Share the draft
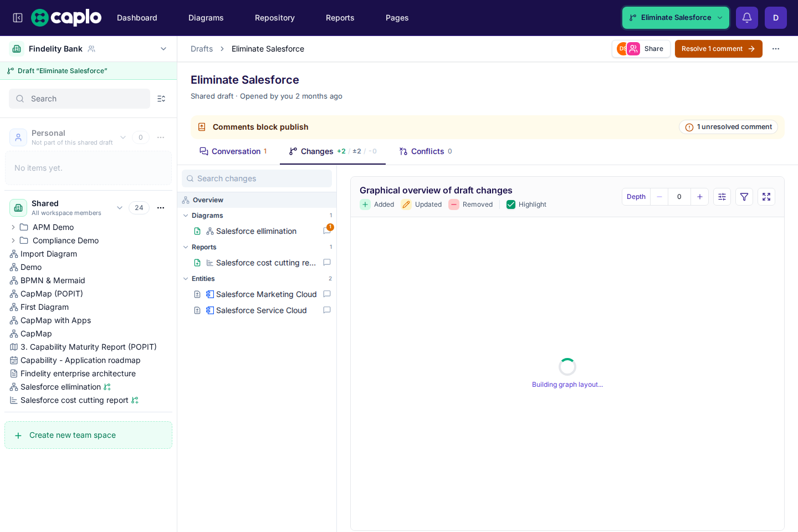798x532 pixels. coord(641,49)
